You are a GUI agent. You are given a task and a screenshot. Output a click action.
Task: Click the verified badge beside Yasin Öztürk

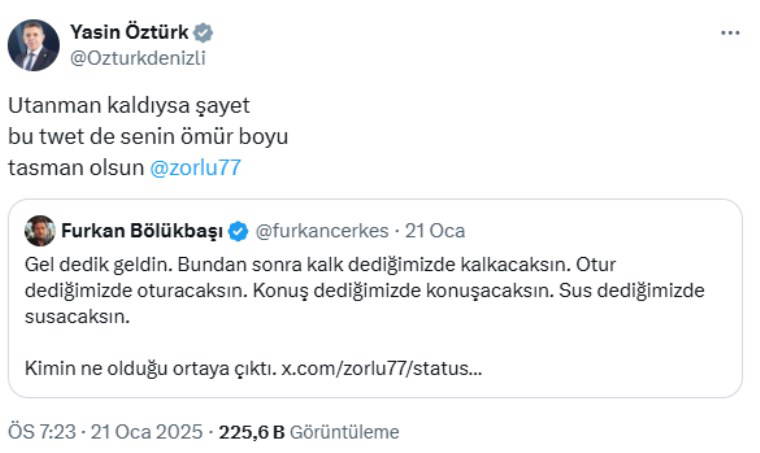(204, 33)
